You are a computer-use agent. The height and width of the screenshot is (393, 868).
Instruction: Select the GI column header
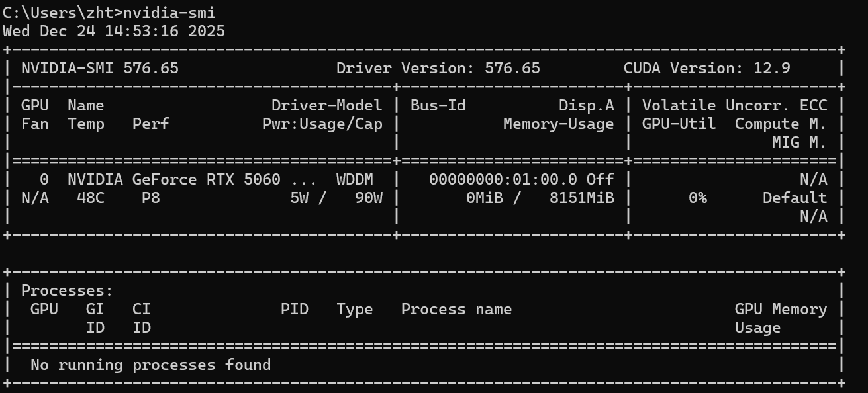[x=95, y=309]
